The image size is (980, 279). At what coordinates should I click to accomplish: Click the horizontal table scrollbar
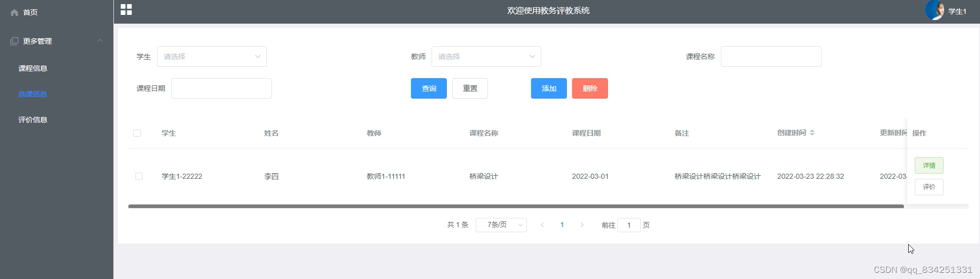click(516, 206)
